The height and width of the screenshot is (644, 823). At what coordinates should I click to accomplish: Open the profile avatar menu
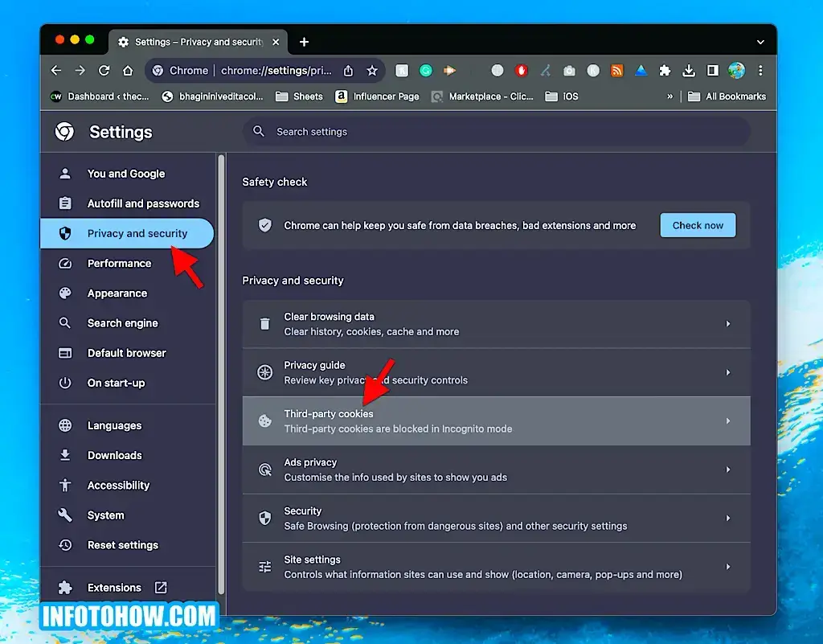coord(736,70)
